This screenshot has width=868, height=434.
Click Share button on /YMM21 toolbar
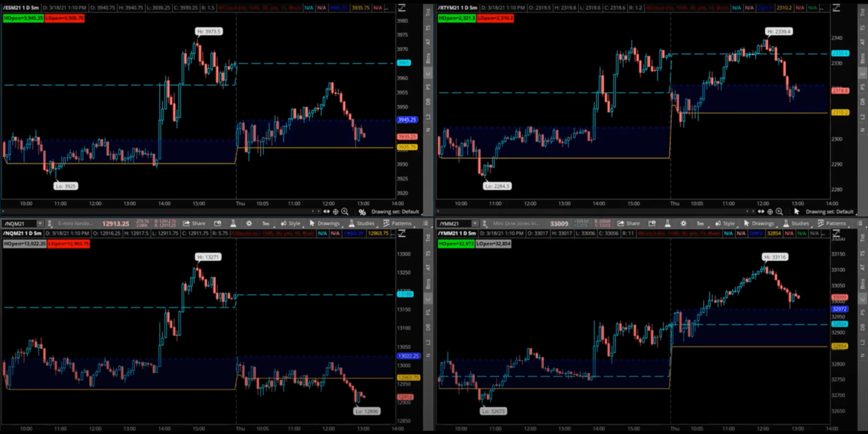[x=629, y=224]
